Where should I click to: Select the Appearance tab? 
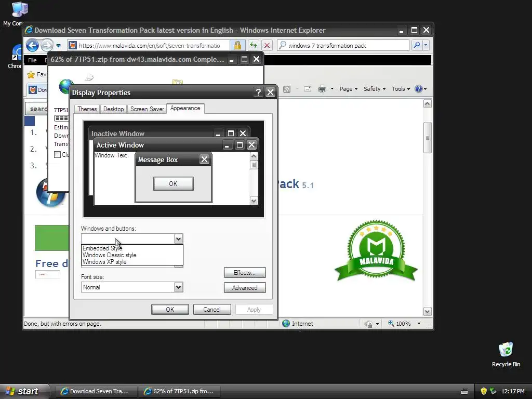click(x=185, y=108)
